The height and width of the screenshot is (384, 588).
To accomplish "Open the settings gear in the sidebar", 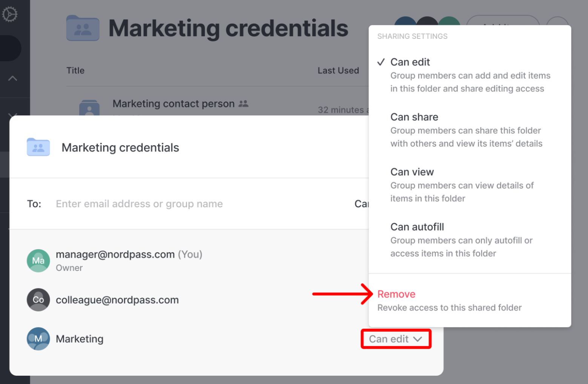I will coord(9,15).
